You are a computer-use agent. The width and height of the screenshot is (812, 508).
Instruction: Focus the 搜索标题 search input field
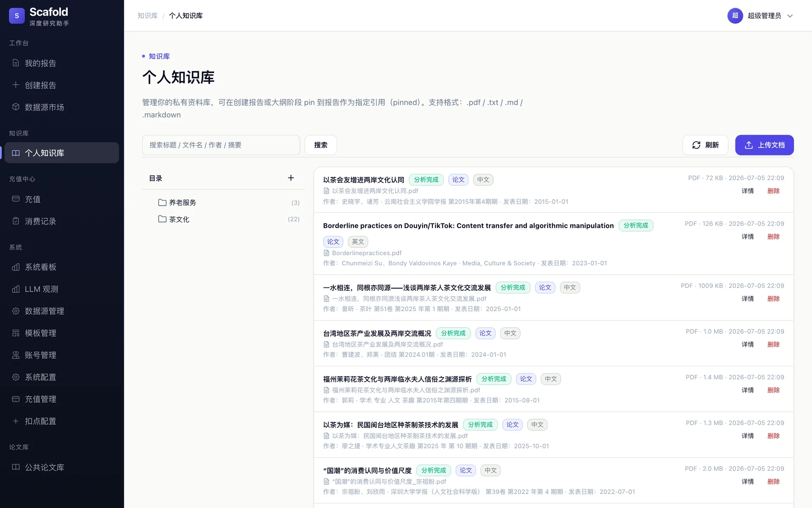221,145
